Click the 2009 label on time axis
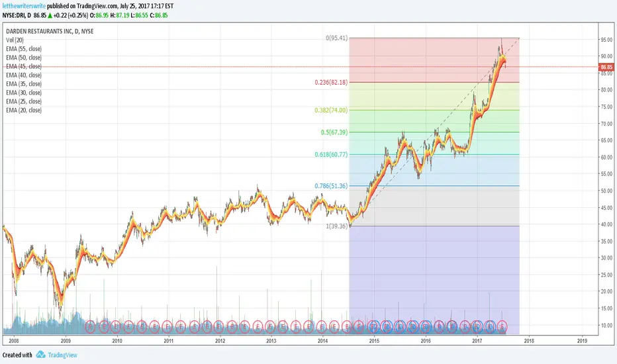 click(66, 341)
